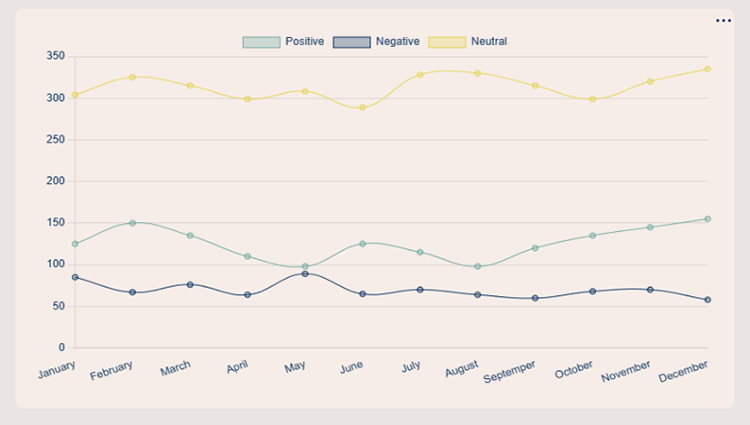This screenshot has width=750, height=425.
Task: Select the Neutral data point for July
Action: click(x=420, y=75)
